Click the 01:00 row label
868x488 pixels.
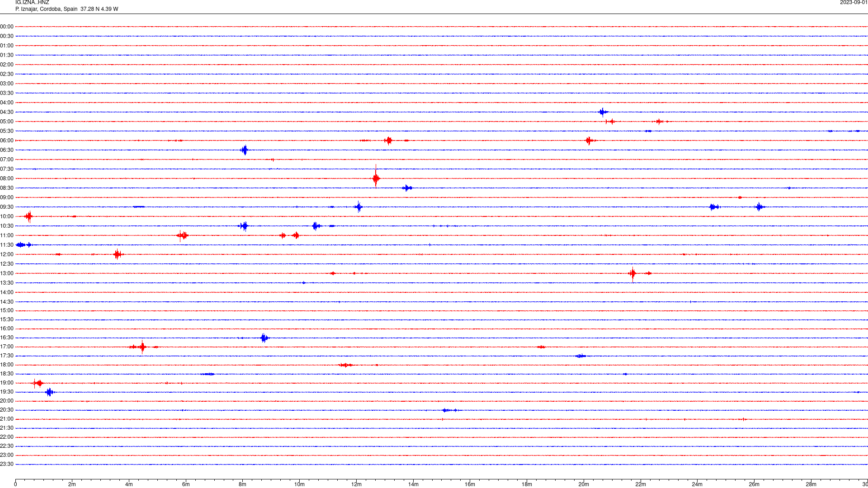pyautogui.click(x=7, y=46)
